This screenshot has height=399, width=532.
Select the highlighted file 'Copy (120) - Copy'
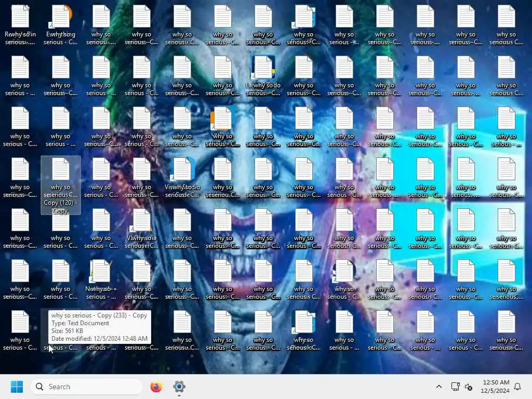pos(61,185)
